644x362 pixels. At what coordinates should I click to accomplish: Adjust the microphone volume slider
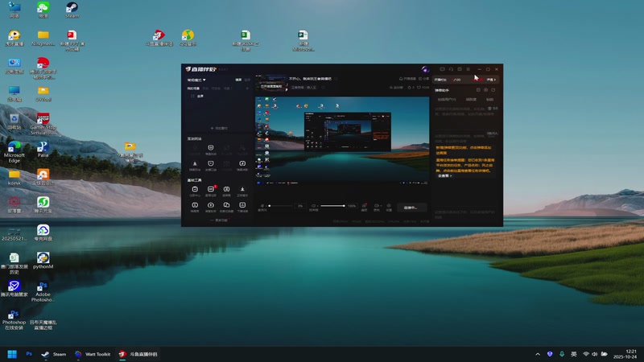tap(281, 206)
